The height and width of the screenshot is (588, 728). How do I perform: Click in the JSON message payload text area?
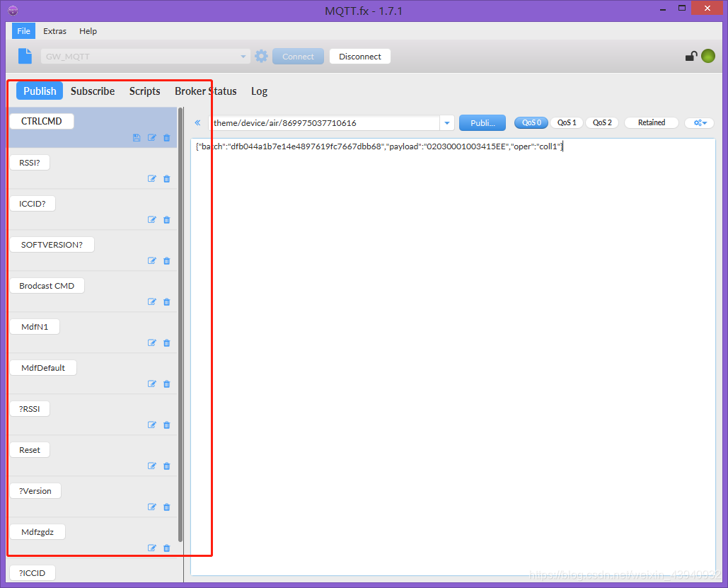453,357
